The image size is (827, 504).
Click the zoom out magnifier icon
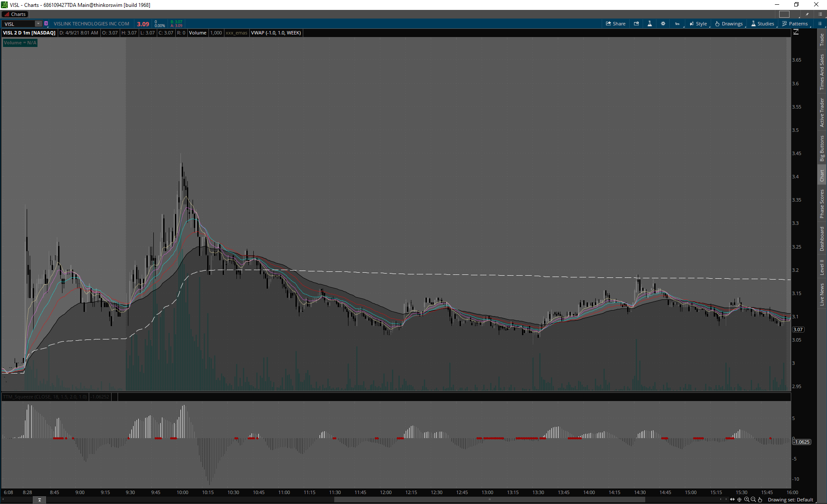coord(753,500)
